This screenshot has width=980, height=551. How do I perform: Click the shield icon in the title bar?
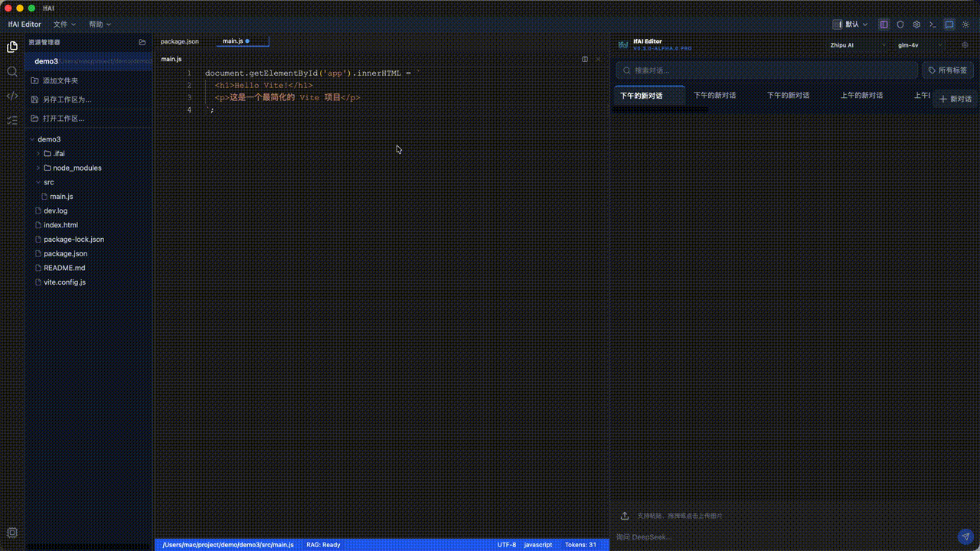tap(900, 24)
